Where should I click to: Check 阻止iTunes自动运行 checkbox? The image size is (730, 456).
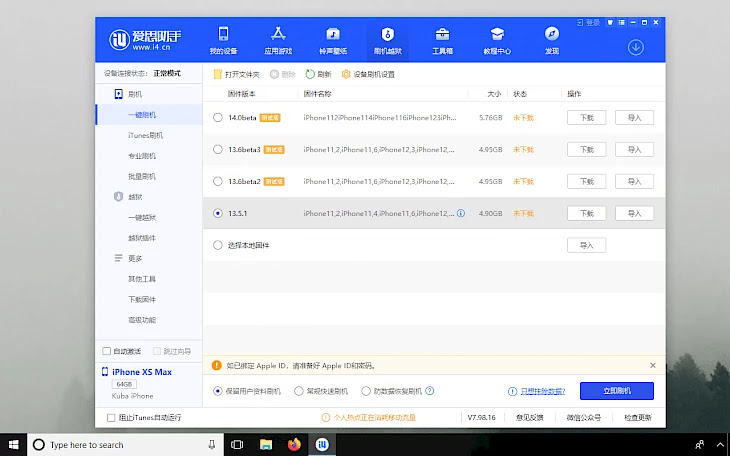coord(111,417)
